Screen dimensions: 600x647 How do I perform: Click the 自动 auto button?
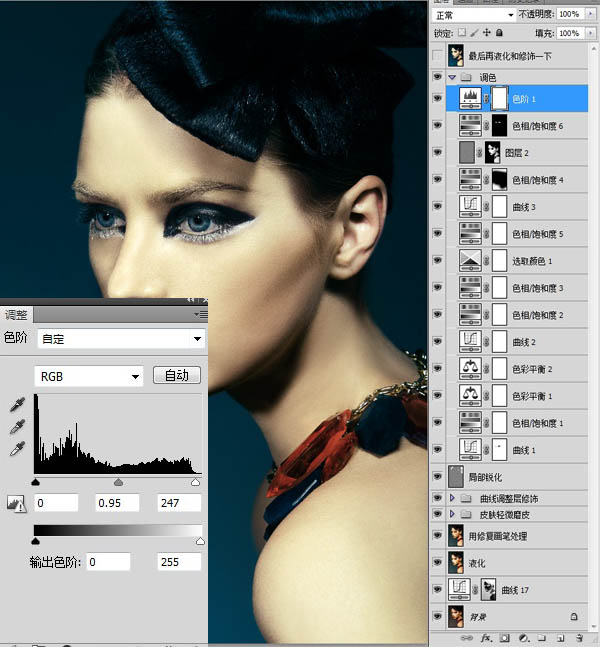coord(177,375)
